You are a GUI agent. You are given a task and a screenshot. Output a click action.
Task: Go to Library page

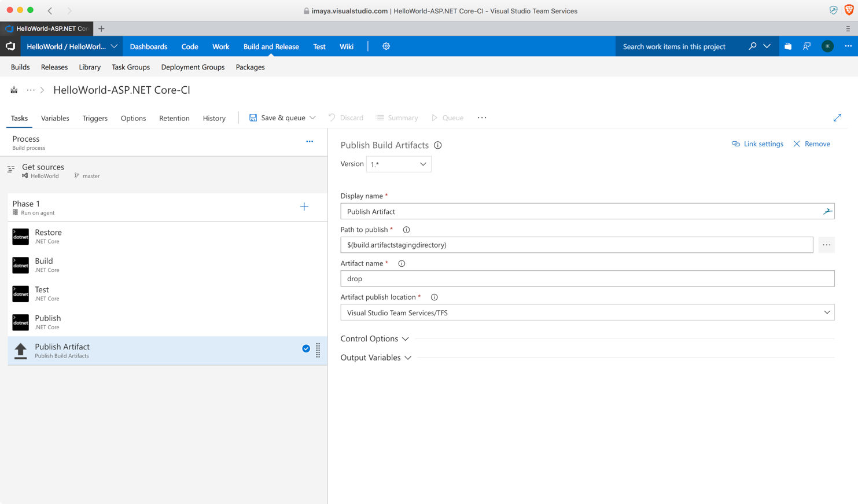[x=90, y=67]
